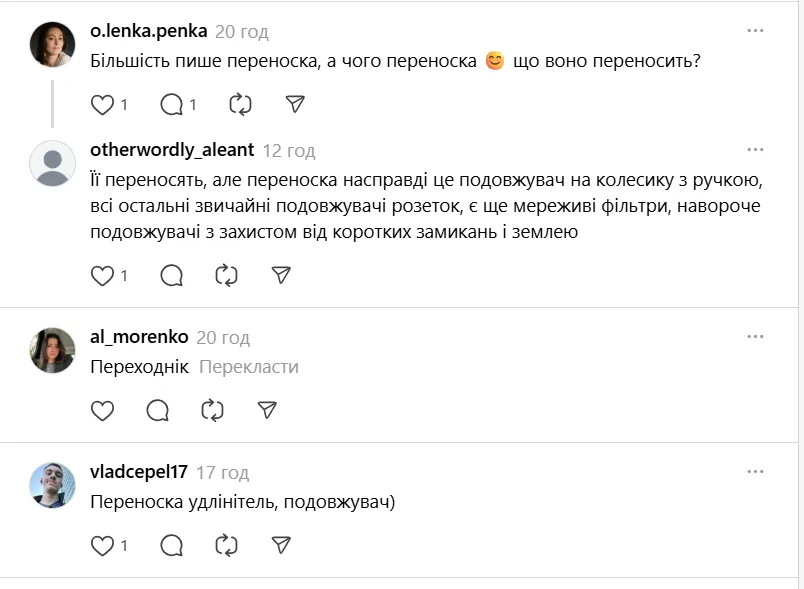Repost vladcepel17's comment
The width and height of the screenshot is (804, 589).
pyautogui.click(x=227, y=545)
